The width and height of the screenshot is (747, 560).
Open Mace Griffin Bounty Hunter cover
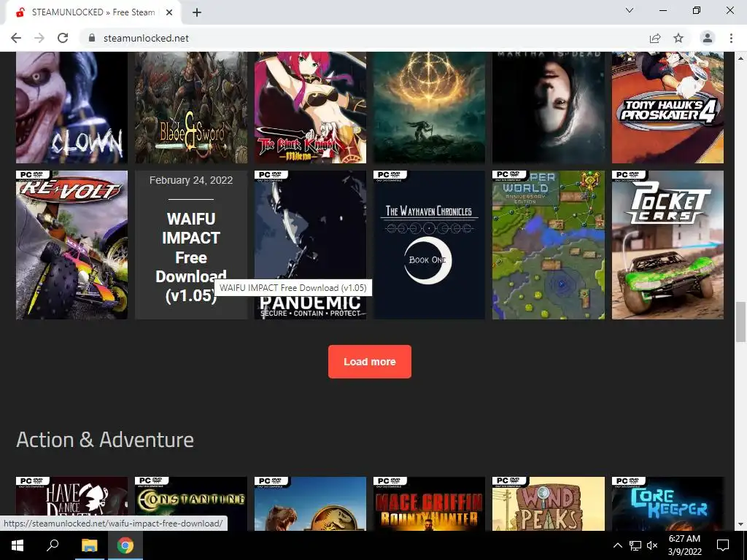click(x=429, y=504)
